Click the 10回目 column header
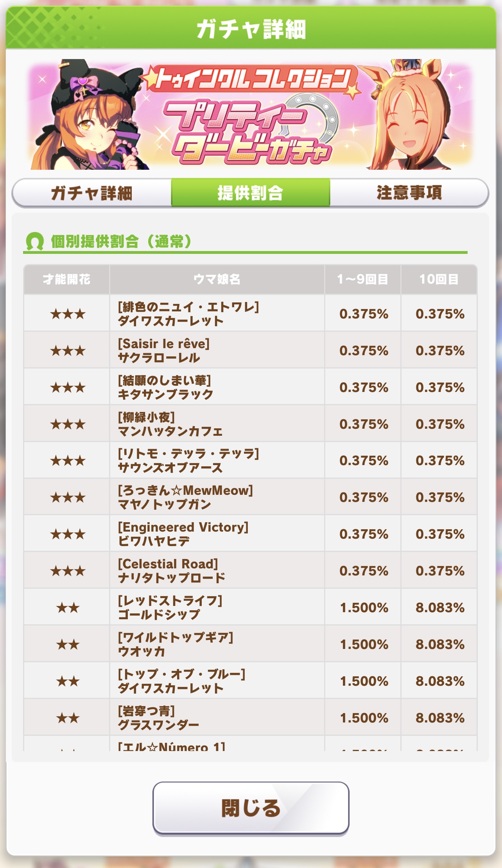Viewport: 502px width, 868px height. tap(439, 279)
